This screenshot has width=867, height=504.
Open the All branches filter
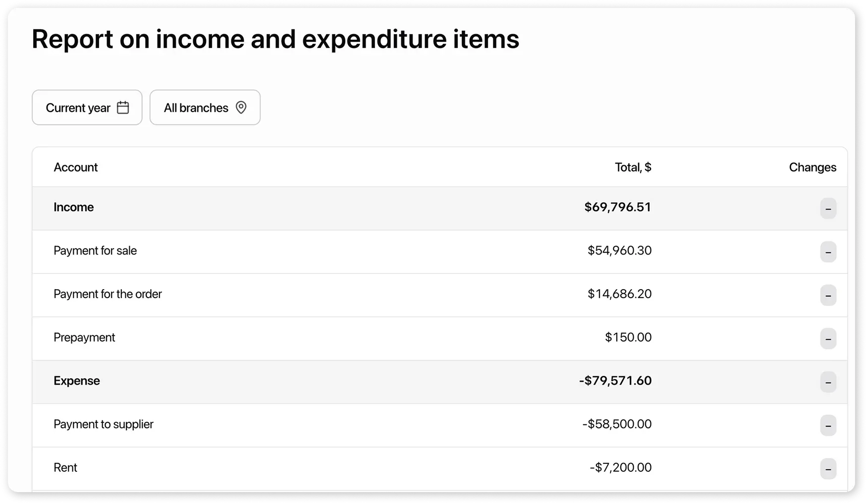(x=196, y=107)
